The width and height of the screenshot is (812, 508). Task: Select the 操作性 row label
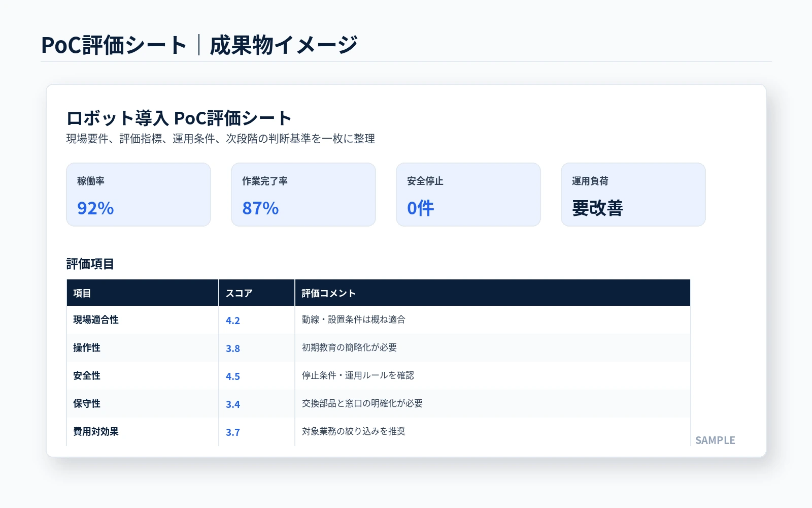(87, 347)
